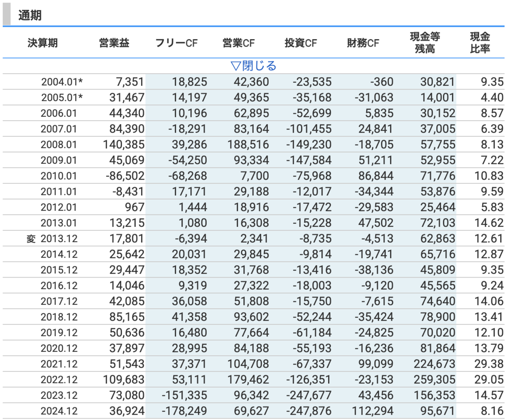Click financing CF value 86,844
This screenshot has height=420, width=512.
[x=376, y=176]
